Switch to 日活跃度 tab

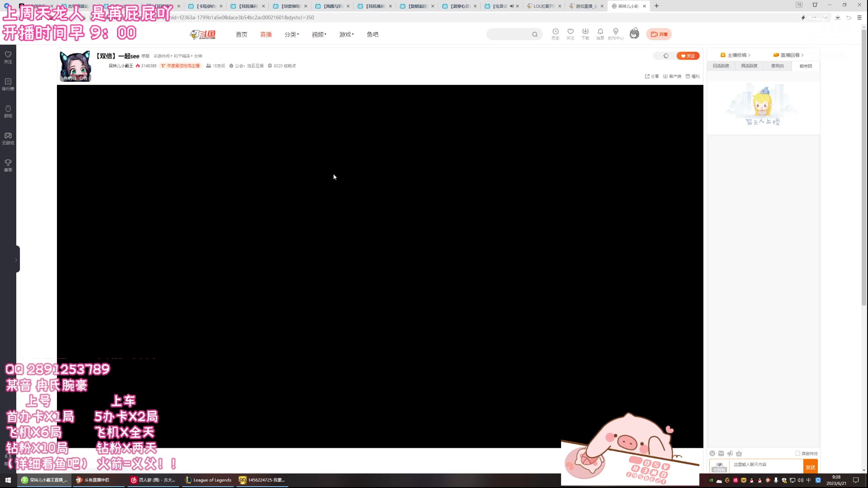721,66
